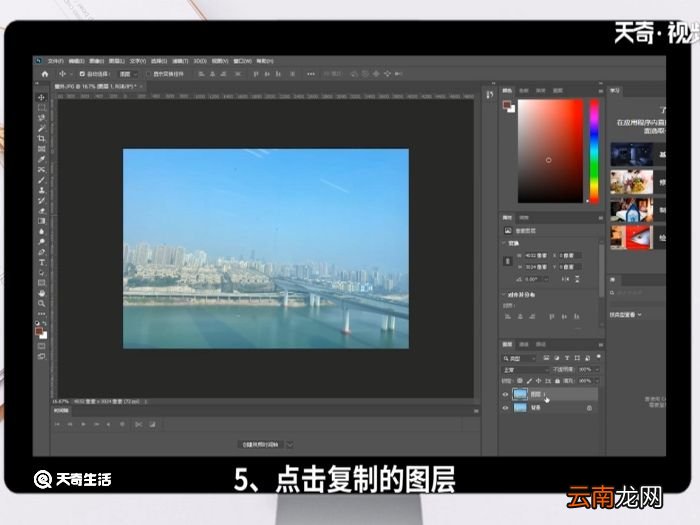This screenshot has width=700, height=525.
Task: Open the opacity value dropdown arrow
Action: [x=597, y=370]
